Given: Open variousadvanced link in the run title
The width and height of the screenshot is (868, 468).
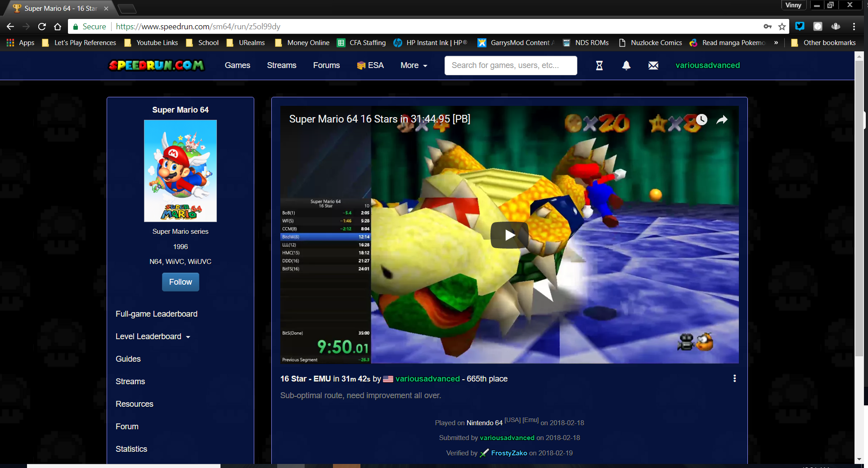Looking at the screenshot, I should click(427, 379).
